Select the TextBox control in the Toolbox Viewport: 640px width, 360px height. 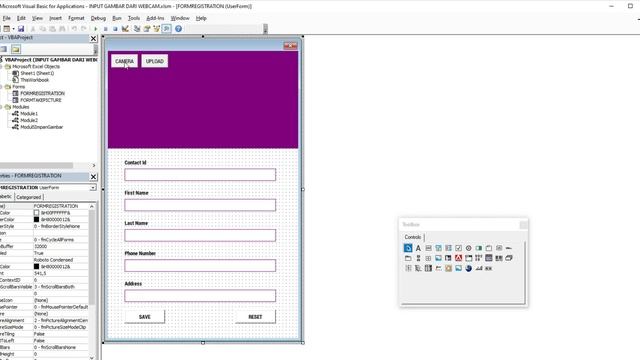[x=428, y=248]
